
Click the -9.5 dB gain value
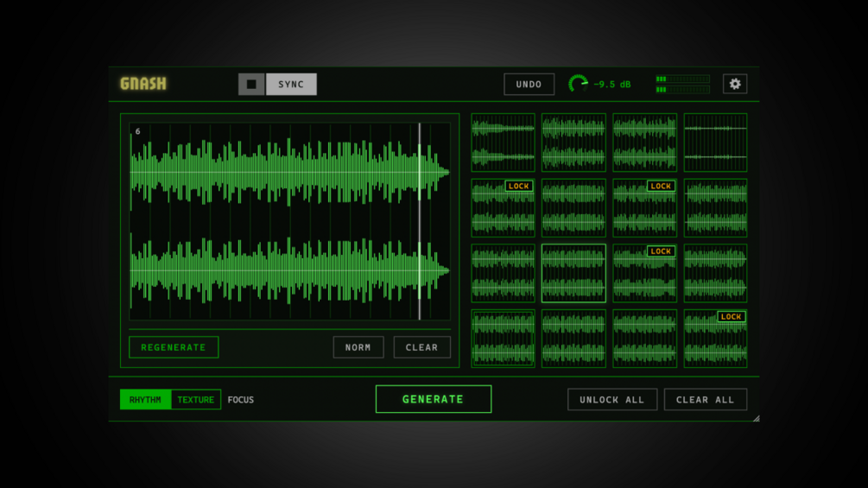[x=611, y=84]
